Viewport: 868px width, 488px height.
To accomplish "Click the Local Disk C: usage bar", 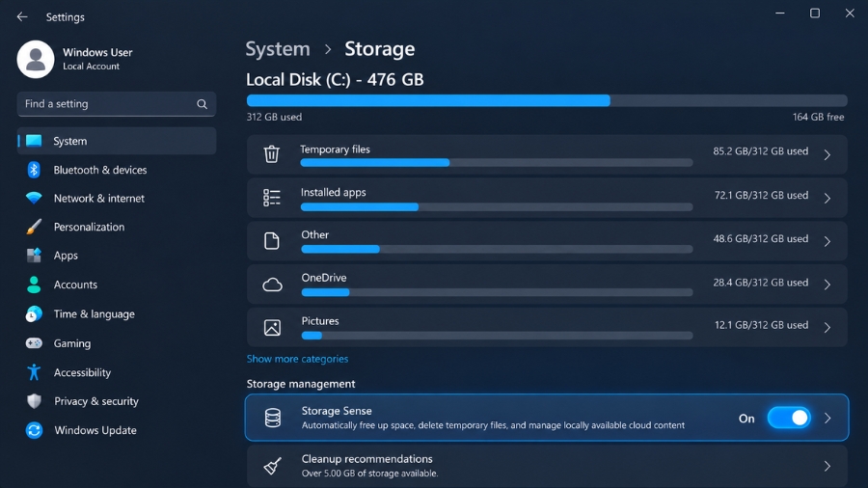I will (x=547, y=100).
